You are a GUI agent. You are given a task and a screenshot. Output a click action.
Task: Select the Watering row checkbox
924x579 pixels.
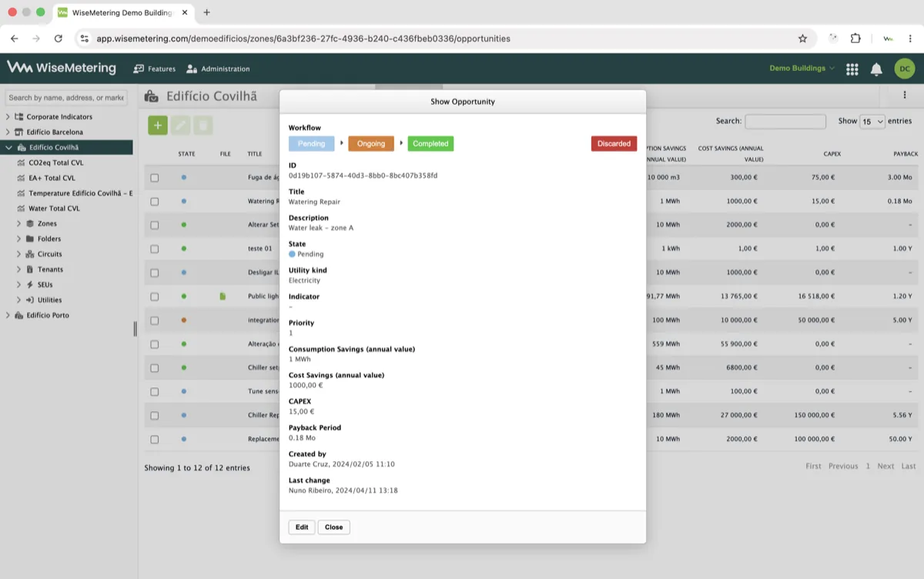click(x=155, y=201)
